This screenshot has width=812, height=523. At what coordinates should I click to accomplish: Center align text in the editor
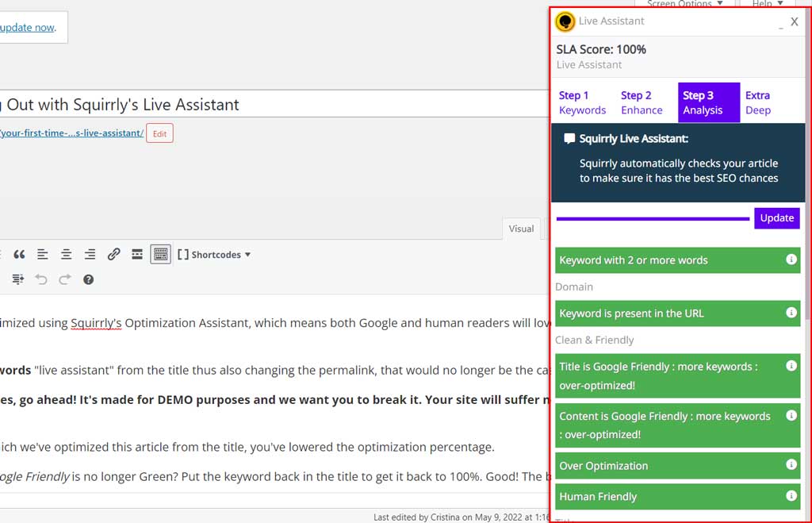click(67, 255)
